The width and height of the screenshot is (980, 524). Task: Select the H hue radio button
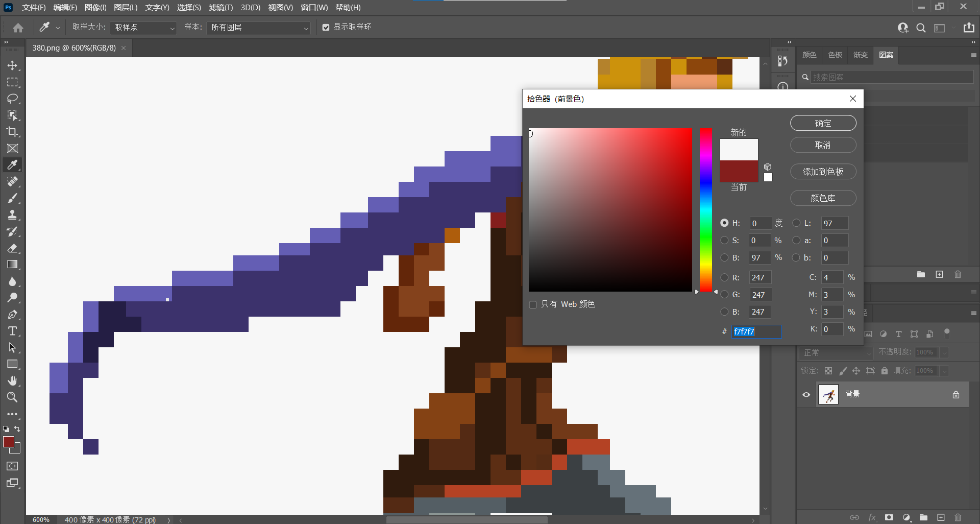click(x=724, y=223)
